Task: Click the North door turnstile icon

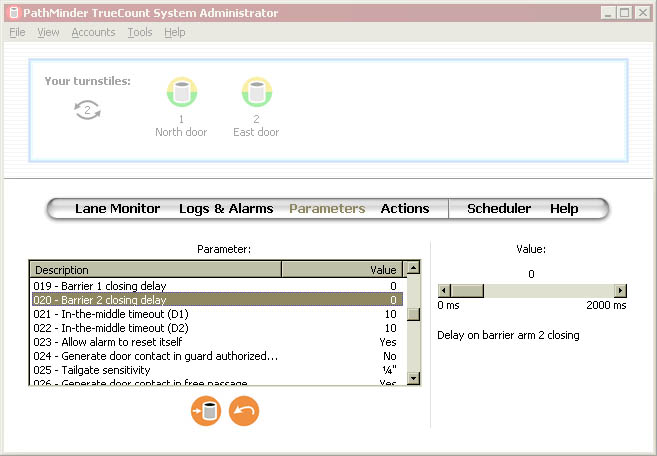Action: tap(181, 94)
